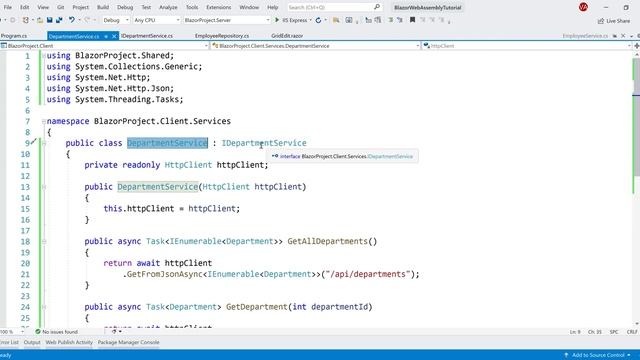Viewport: 640px width, 360px height.
Task: Click the IDepartmentService interface name in code
Action: (x=264, y=143)
